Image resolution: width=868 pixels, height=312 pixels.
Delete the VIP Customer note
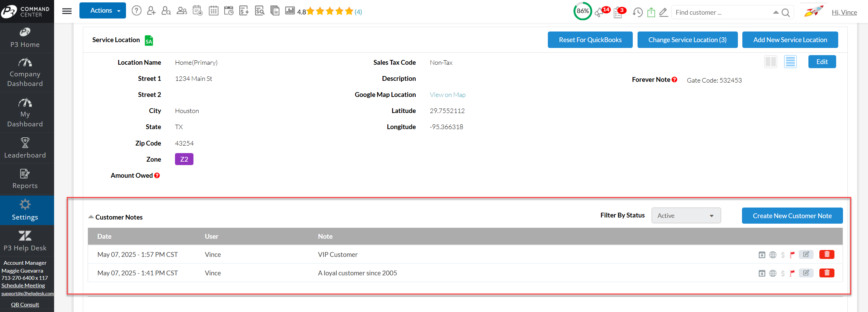(827, 254)
